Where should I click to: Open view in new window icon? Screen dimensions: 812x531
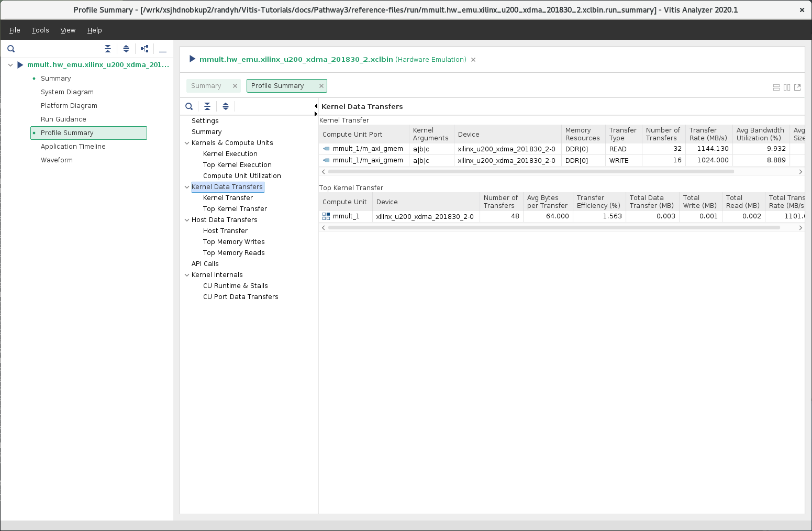(x=797, y=87)
